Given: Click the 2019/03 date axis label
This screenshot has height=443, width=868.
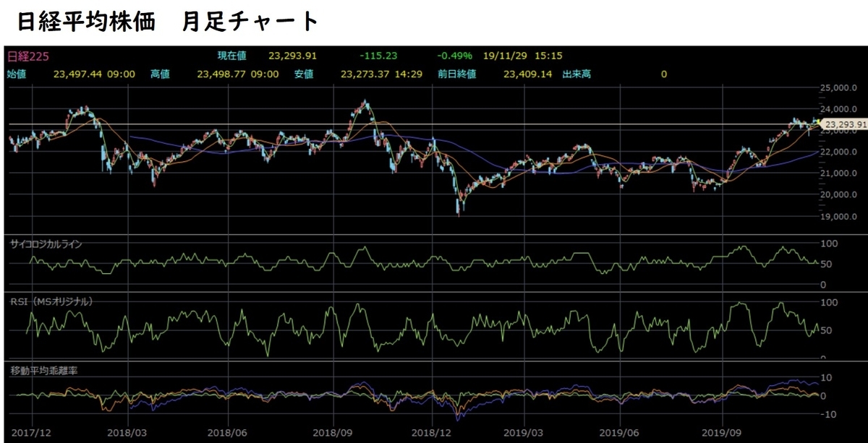Looking at the screenshot, I should (524, 434).
